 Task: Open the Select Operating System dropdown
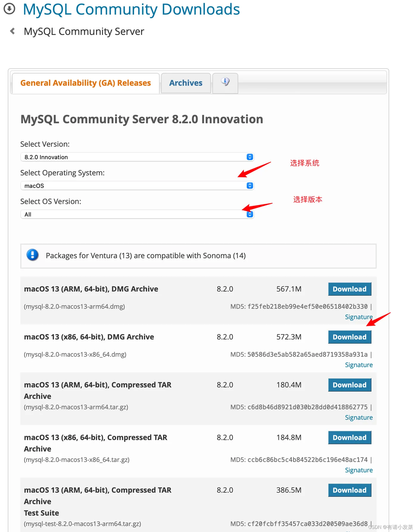[137, 186]
